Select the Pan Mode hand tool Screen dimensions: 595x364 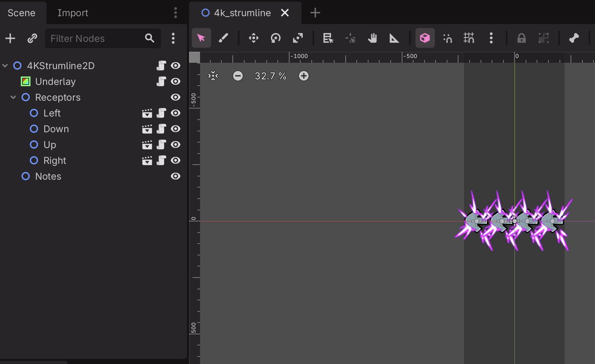coord(372,38)
